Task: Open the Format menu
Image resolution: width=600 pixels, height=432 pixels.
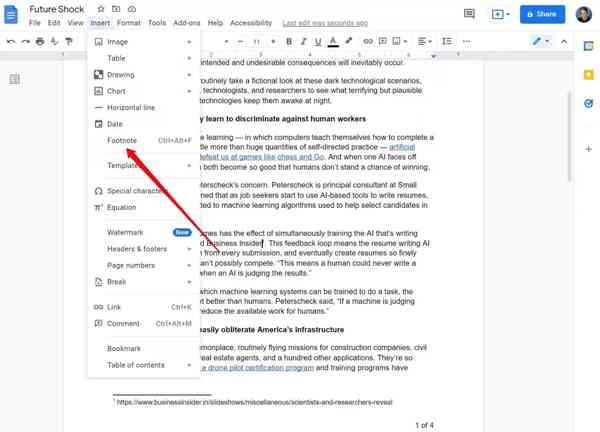Action: (x=128, y=23)
